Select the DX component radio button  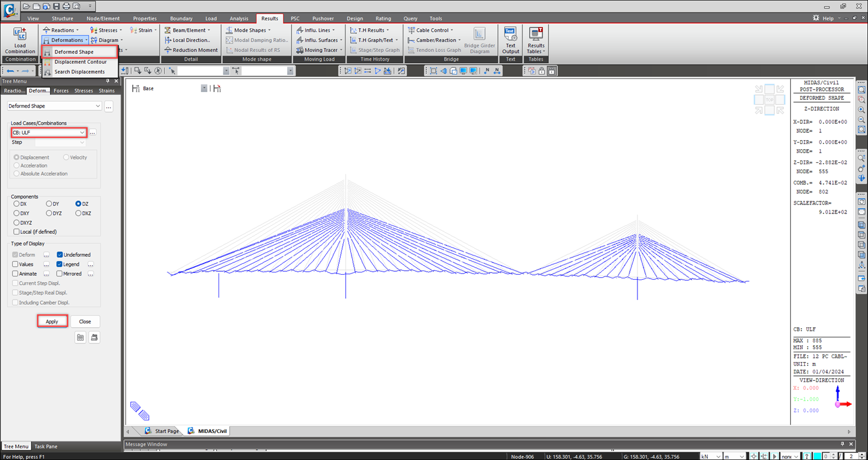click(x=16, y=204)
